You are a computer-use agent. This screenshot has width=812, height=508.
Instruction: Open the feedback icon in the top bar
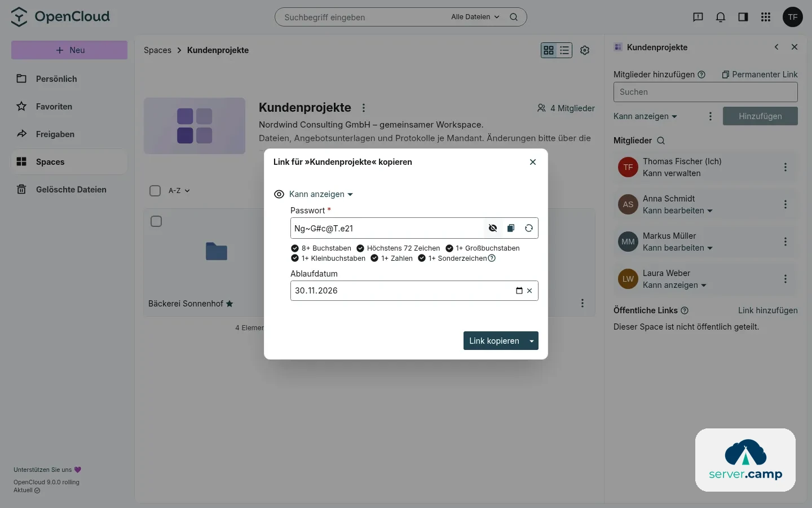[698, 17]
